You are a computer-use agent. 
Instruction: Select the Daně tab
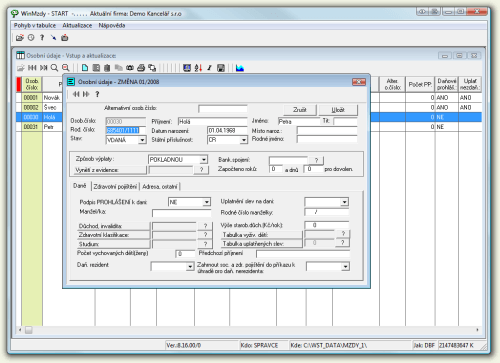[x=80, y=186]
